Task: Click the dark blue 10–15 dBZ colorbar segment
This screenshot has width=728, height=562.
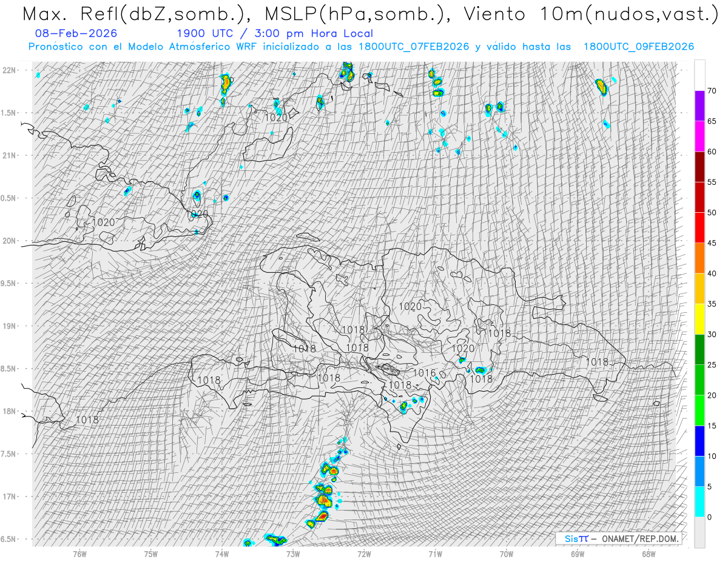Action: [x=699, y=441]
